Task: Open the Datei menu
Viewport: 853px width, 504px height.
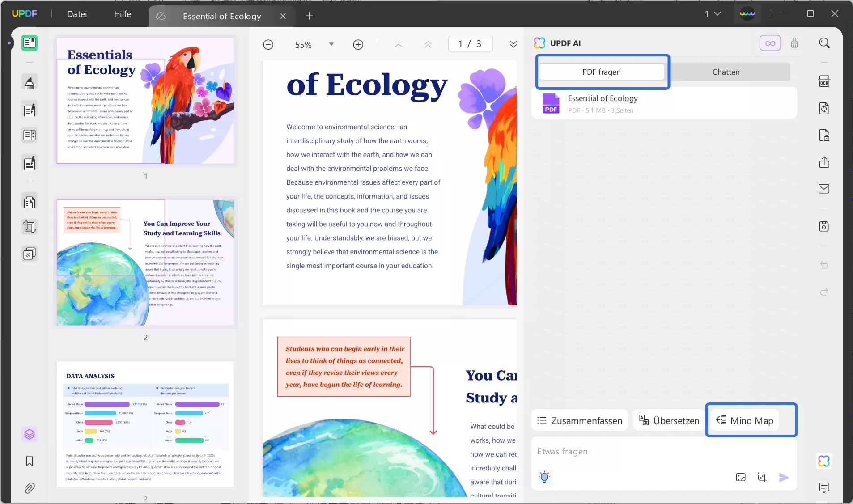Action: tap(77, 14)
